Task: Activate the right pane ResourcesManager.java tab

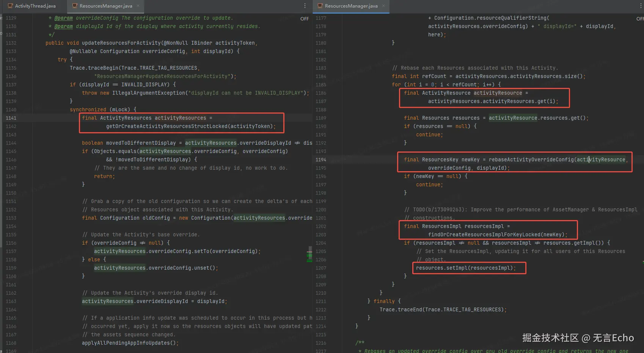Action: pos(351,6)
